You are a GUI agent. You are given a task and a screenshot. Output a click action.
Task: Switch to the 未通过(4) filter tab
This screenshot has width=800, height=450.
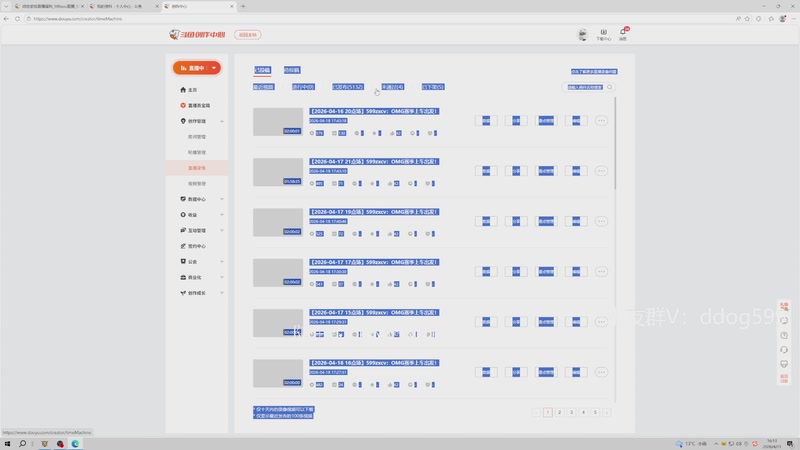tap(393, 87)
